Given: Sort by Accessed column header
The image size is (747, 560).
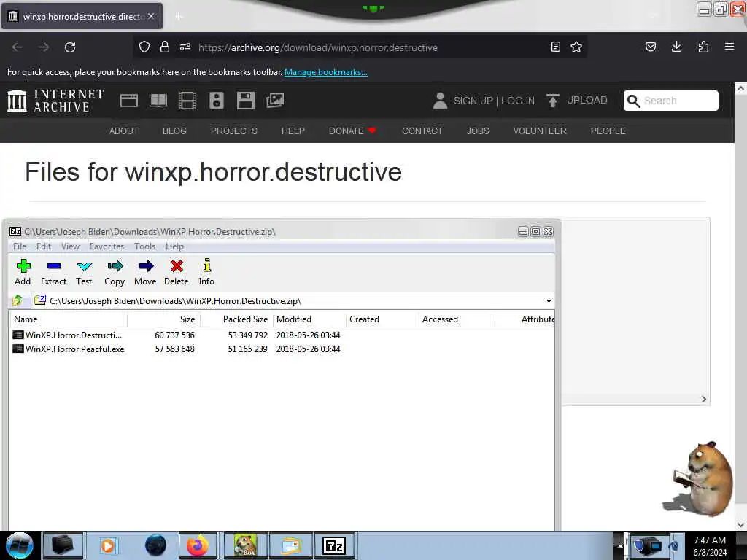Looking at the screenshot, I should point(455,319).
